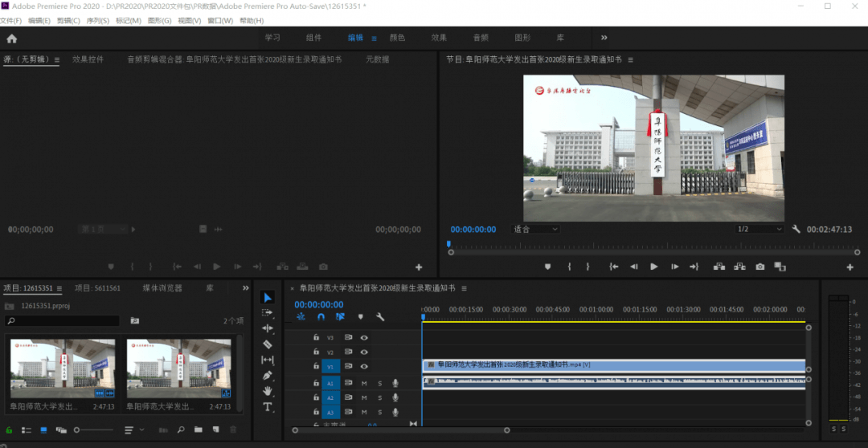Open playback resolution dropdown showing 1/2
868x448 pixels.
[x=759, y=229]
